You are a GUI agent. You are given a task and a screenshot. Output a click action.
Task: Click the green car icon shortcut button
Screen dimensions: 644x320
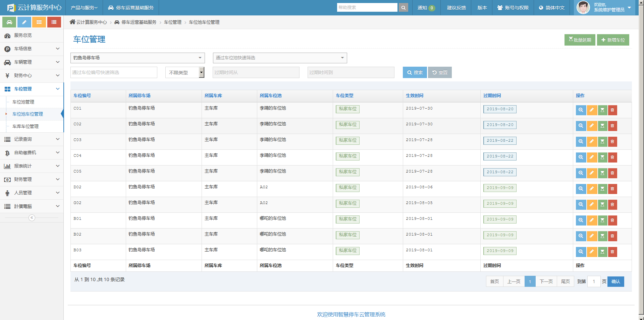(9, 22)
